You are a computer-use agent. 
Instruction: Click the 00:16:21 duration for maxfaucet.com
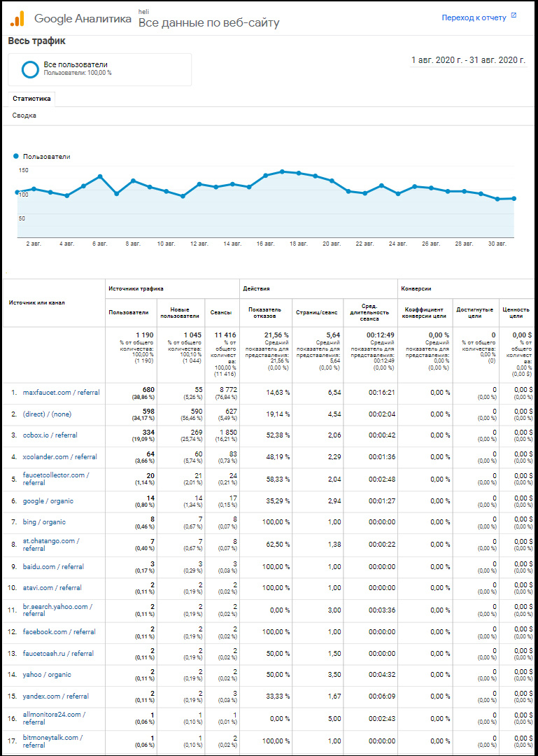coord(382,393)
